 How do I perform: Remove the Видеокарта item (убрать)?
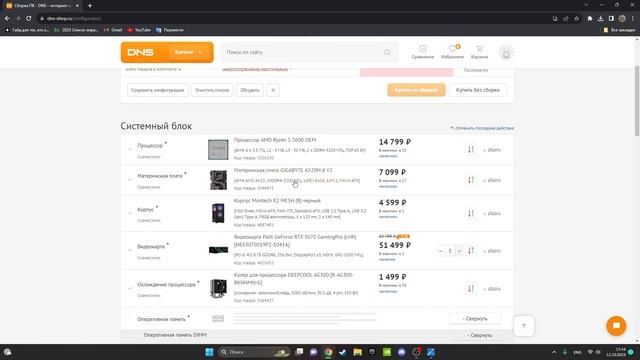[x=492, y=251]
